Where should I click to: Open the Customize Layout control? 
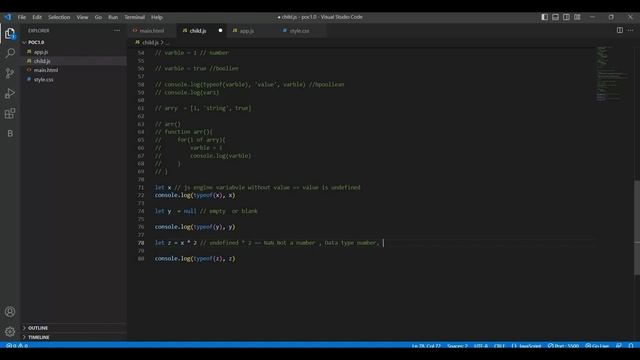[x=577, y=17]
